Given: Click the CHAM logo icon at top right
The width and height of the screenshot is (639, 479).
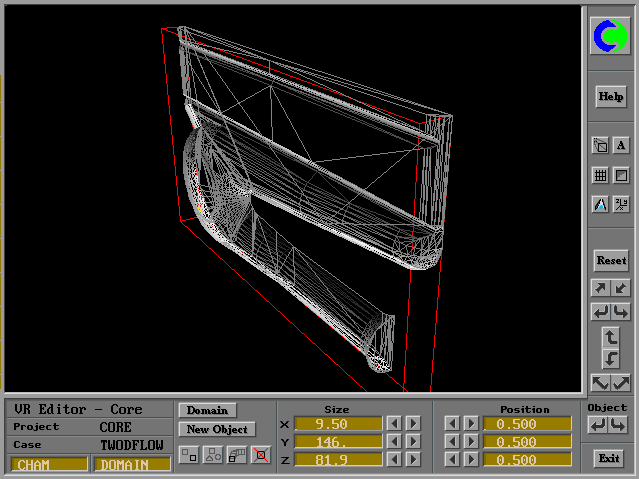Looking at the screenshot, I should (610, 37).
